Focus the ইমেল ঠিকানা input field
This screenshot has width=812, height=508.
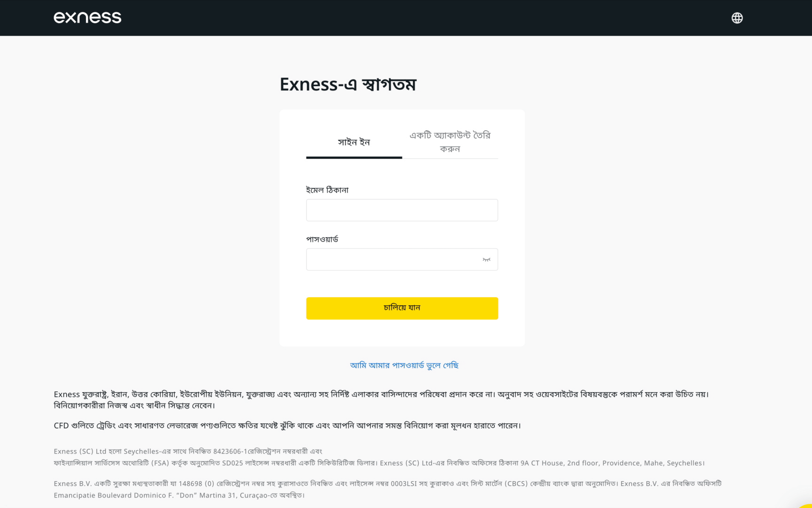tap(402, 210)
